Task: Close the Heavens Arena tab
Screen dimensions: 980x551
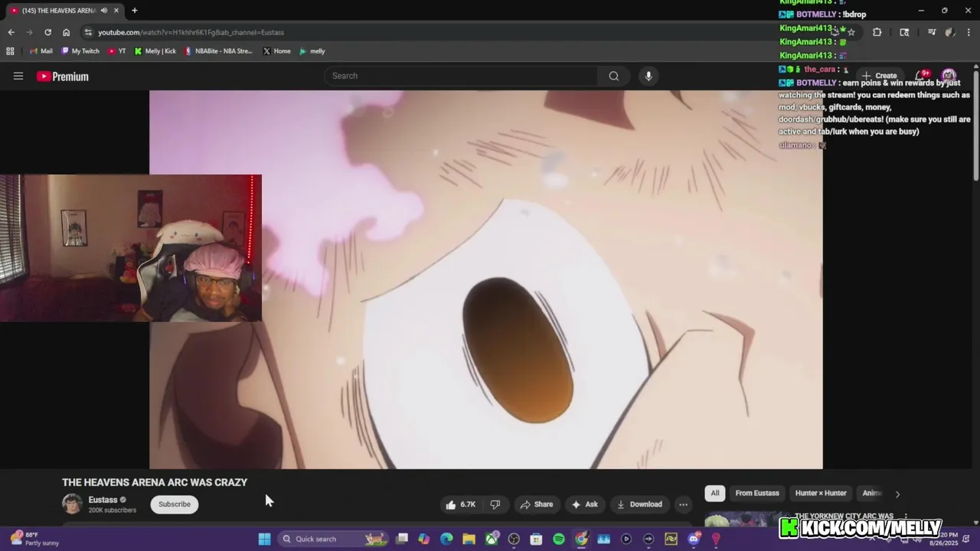Action: (x=116, y=11)
